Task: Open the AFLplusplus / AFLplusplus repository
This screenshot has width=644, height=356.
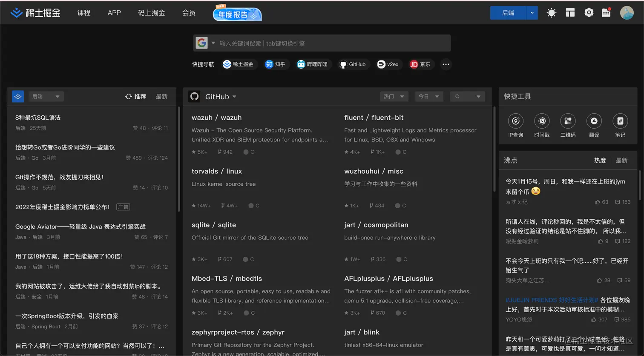Action: [x=388, y=278]
